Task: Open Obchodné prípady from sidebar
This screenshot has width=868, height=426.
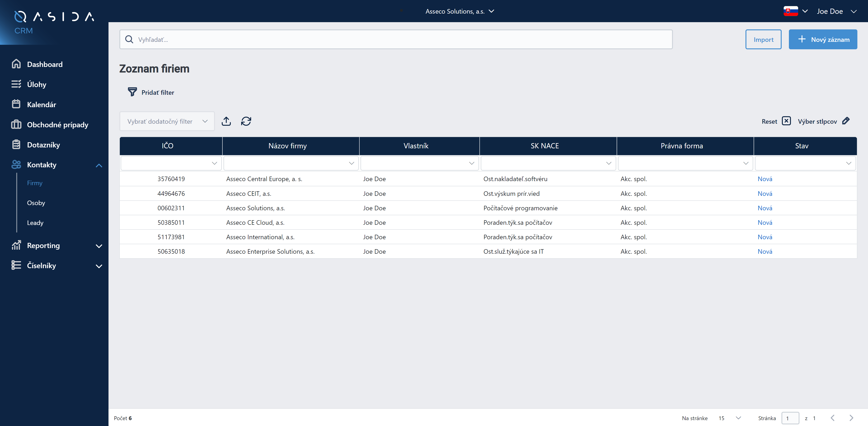Action: click(x=58, y=125)
